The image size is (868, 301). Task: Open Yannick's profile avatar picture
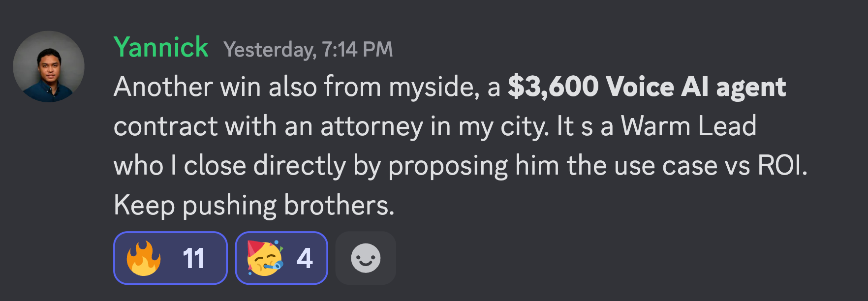(49, 66)
